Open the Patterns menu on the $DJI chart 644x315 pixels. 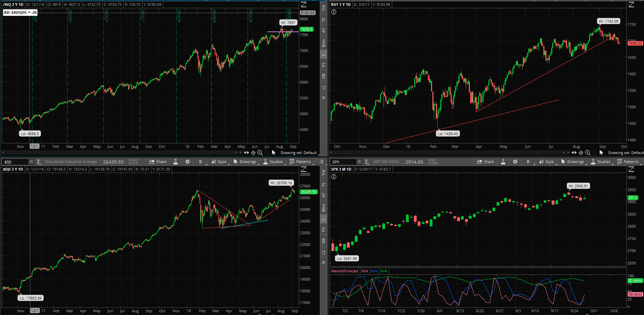[x=301, y=162]
